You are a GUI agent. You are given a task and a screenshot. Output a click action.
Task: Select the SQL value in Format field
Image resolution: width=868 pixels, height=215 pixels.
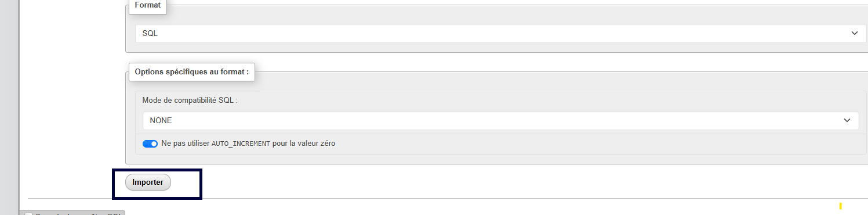(x=150, y=34)
